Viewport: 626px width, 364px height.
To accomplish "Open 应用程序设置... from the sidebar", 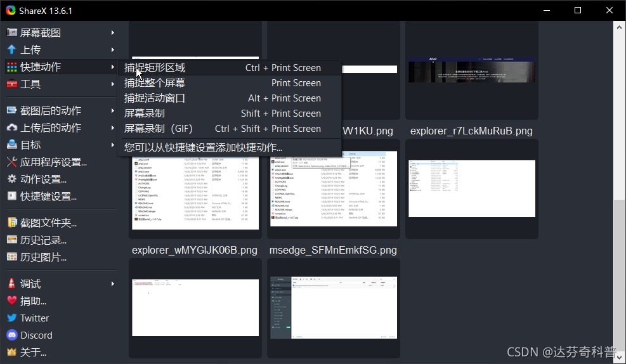I will click(x=53, y=162).
